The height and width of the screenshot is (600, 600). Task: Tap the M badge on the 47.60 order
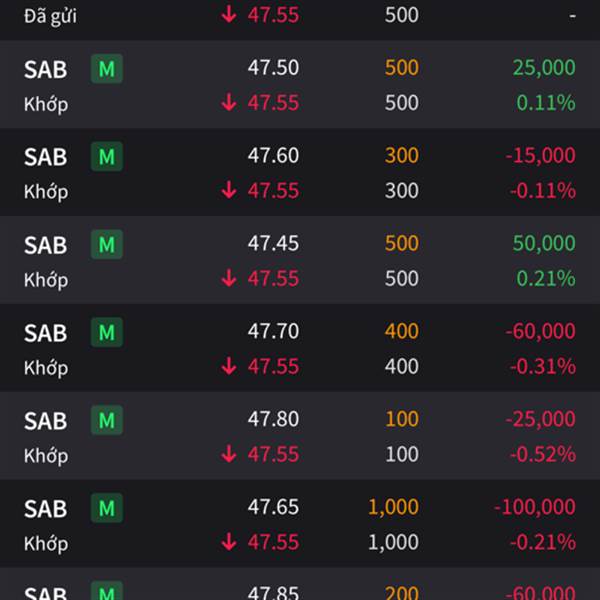(107, 157)
